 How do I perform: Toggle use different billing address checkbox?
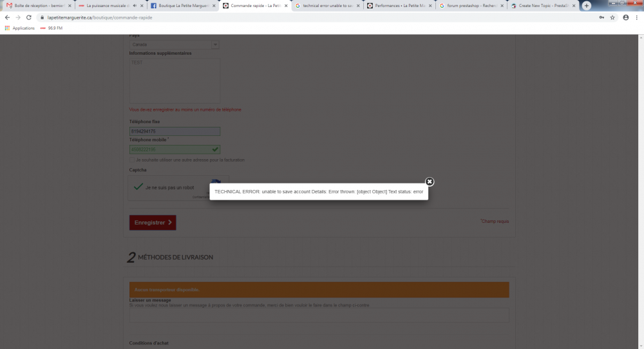coord(132,160)
